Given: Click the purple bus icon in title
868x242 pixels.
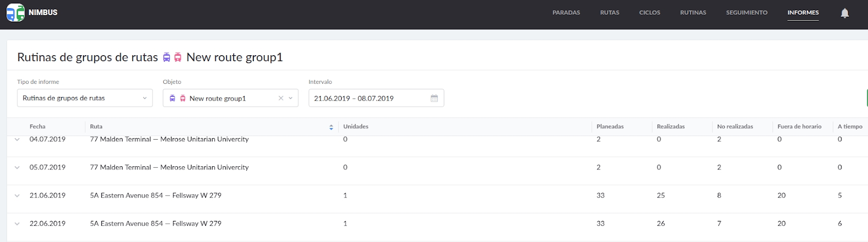Looking at the screenshot, I should tap(167, 57).
